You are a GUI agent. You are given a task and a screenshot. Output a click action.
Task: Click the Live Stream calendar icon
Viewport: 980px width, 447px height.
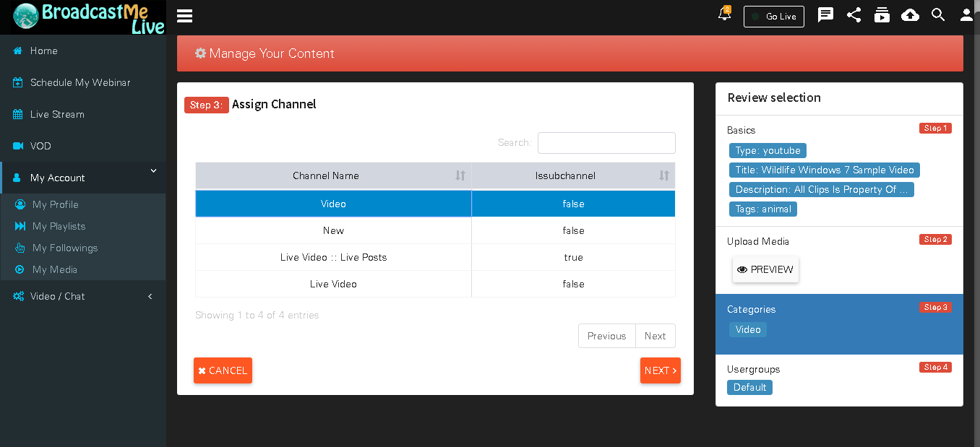point(18,114)
